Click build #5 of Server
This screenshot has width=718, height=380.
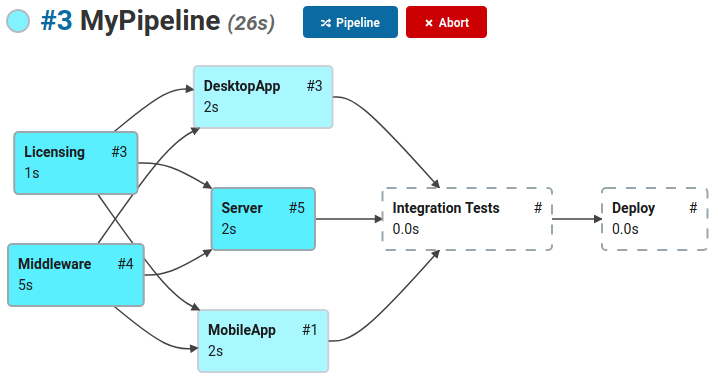(x=297, y=208)
